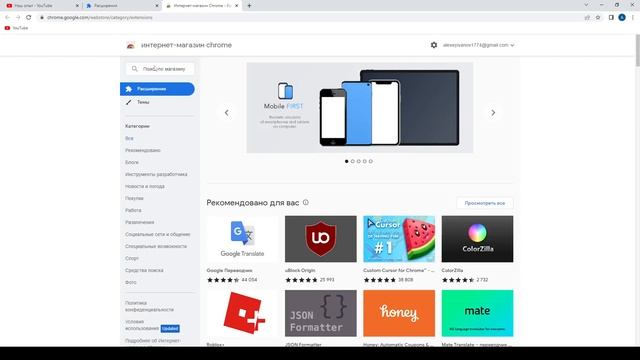
Task: Open the ColorZilla extension thumbnail
Action: click(477, 239)
